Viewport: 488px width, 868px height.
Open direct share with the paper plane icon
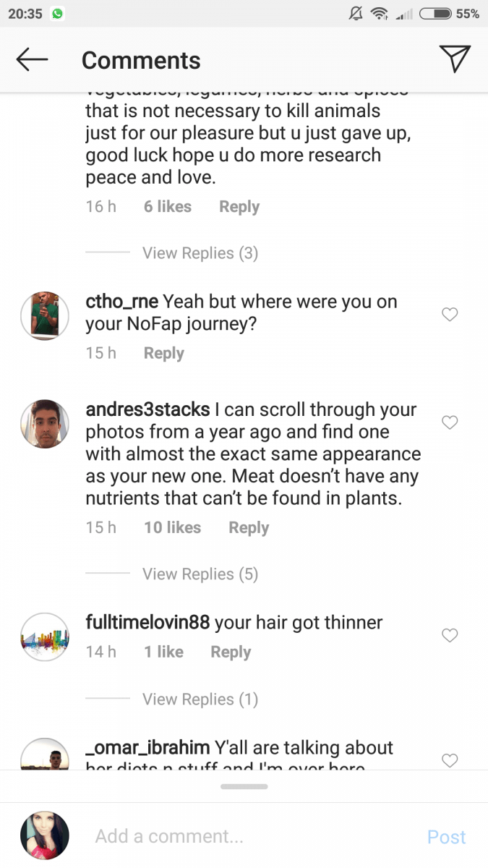click(x=455, y=59)
